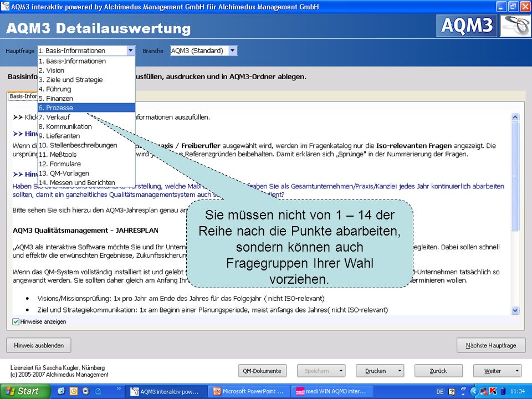Click the Drucken button label
The image size is (532, 399).
coord(376,371)
